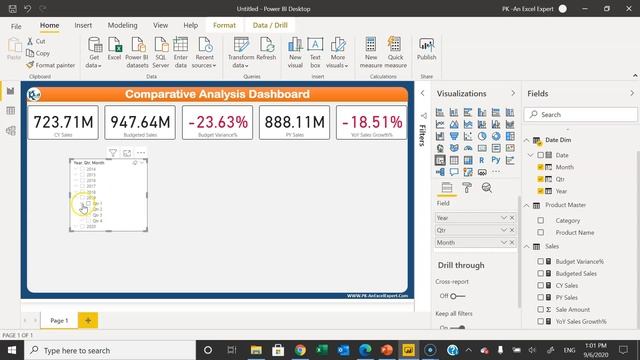
Task: Create a Quick measure
Action: click(395, 52)
